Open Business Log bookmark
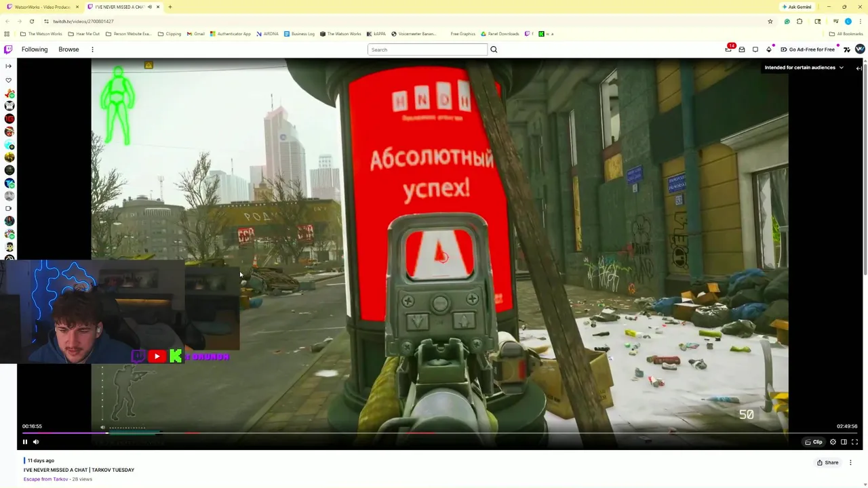Viewport: 868px width, 488px height. point(299,34)
